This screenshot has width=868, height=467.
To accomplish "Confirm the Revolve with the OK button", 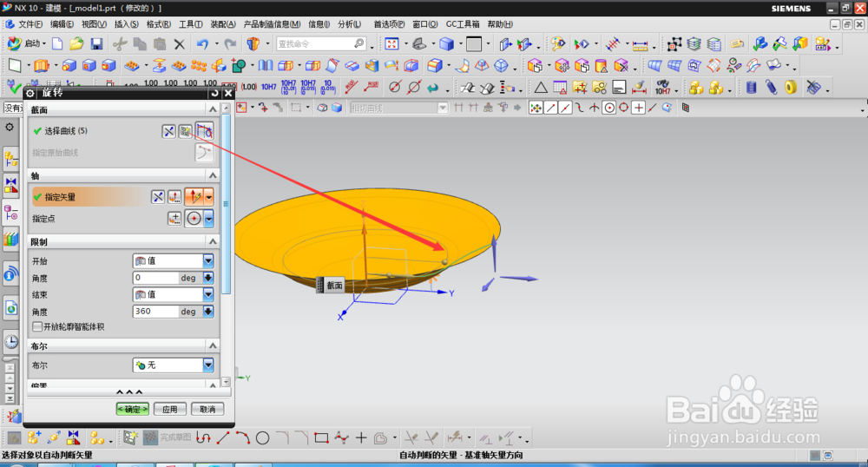I will click(x=132, y=409).
